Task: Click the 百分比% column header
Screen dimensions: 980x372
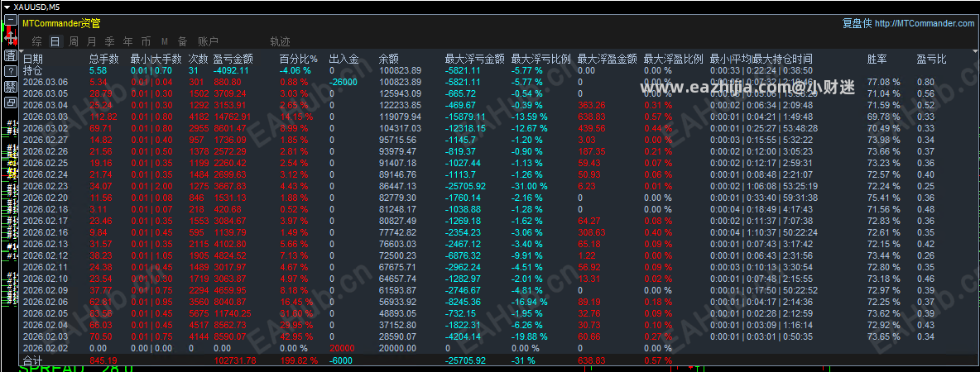Action: pos(298,60)
